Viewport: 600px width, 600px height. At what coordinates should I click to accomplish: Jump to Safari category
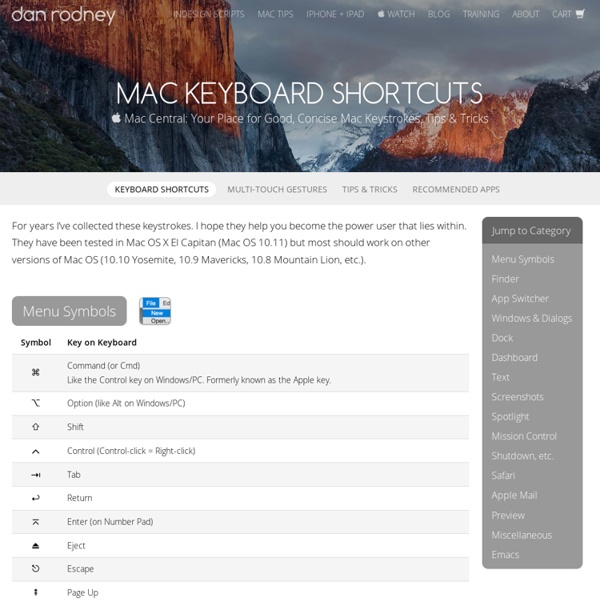(x=503, y=476)
